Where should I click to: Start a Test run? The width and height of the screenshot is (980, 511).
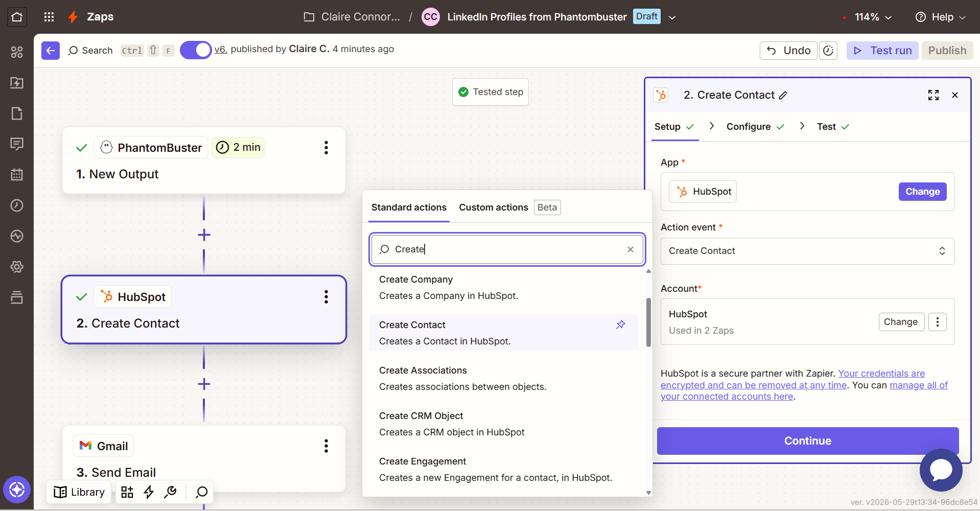882,51
